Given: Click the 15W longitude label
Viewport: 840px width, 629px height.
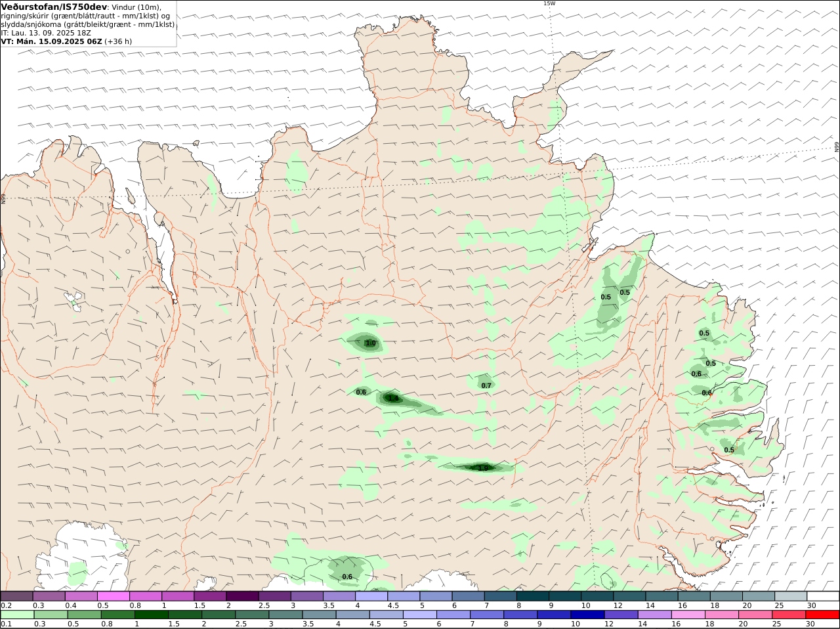Looking at the screenshot, I should 549,3.
